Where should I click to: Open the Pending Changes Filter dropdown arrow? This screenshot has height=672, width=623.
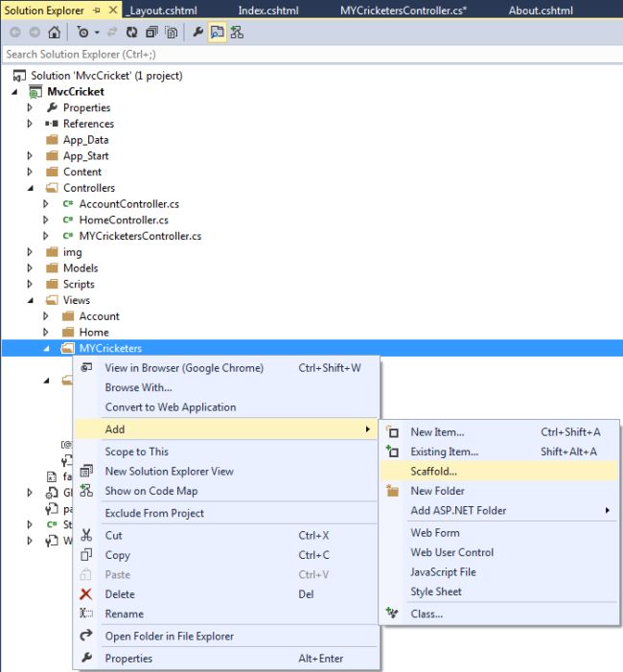tap(97, 33)
